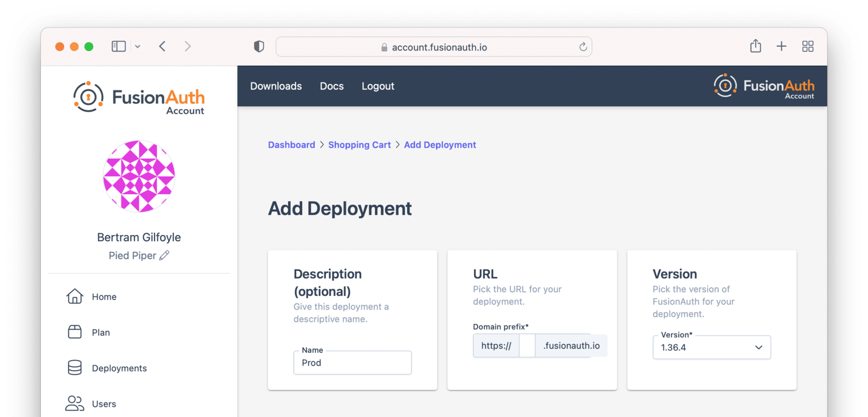Open the sidebar options dropdown chevron
The width and height of the screenshot is (868, 417).
pos(138,47)
